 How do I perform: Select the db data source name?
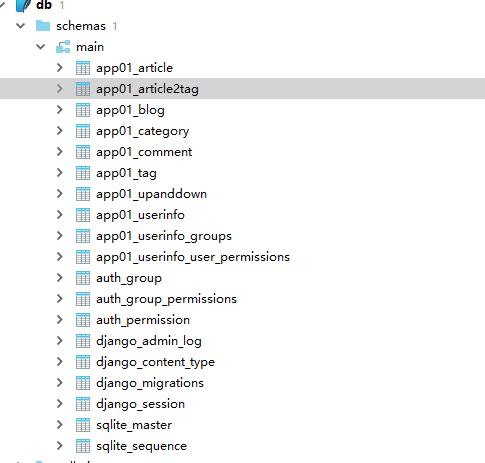pyautogui.click(x=44, y=5)
